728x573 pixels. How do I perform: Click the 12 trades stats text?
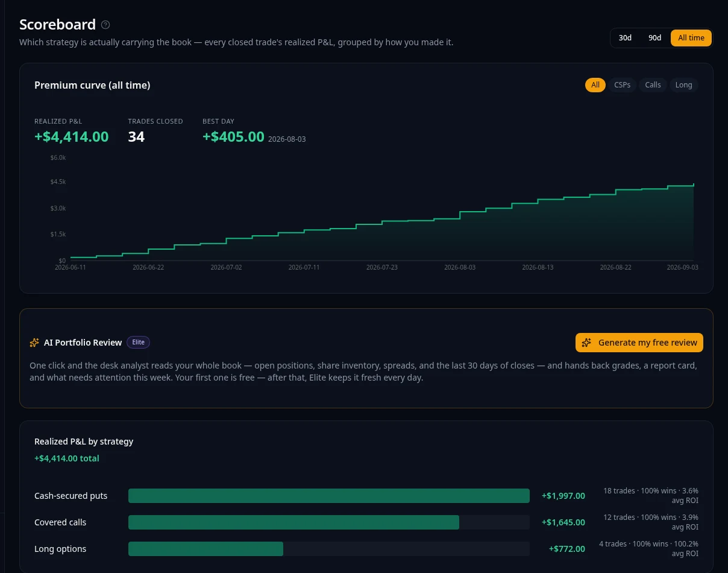coord(651,522)
